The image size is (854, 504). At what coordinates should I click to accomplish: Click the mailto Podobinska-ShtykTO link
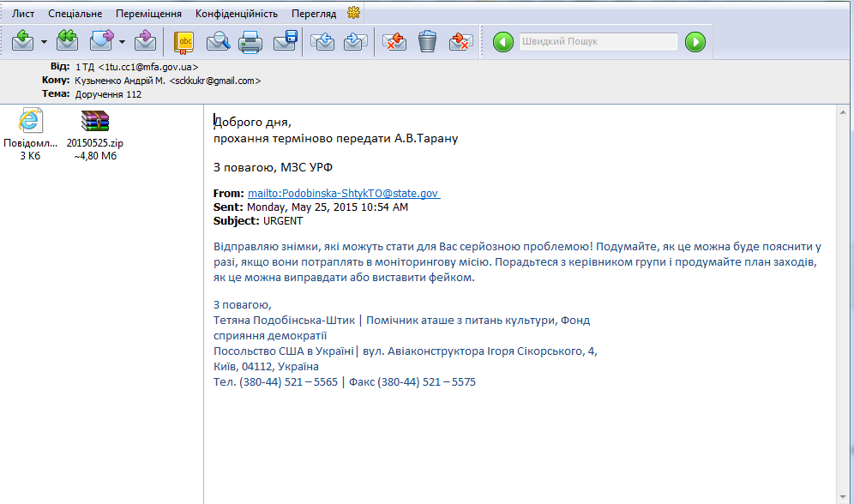pyautogui.click(x=343, y=194)
